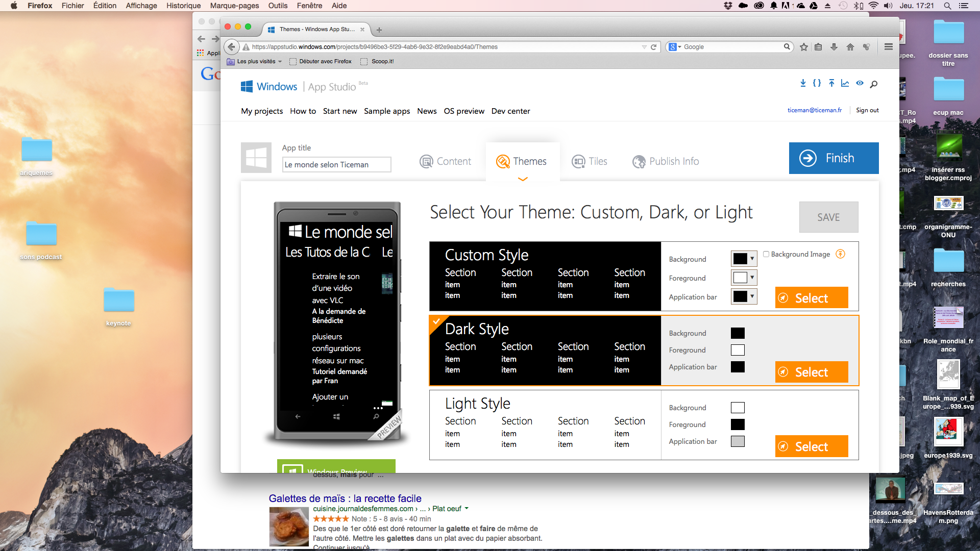Click the app logo tile next to App title

(x=256, y=158)
